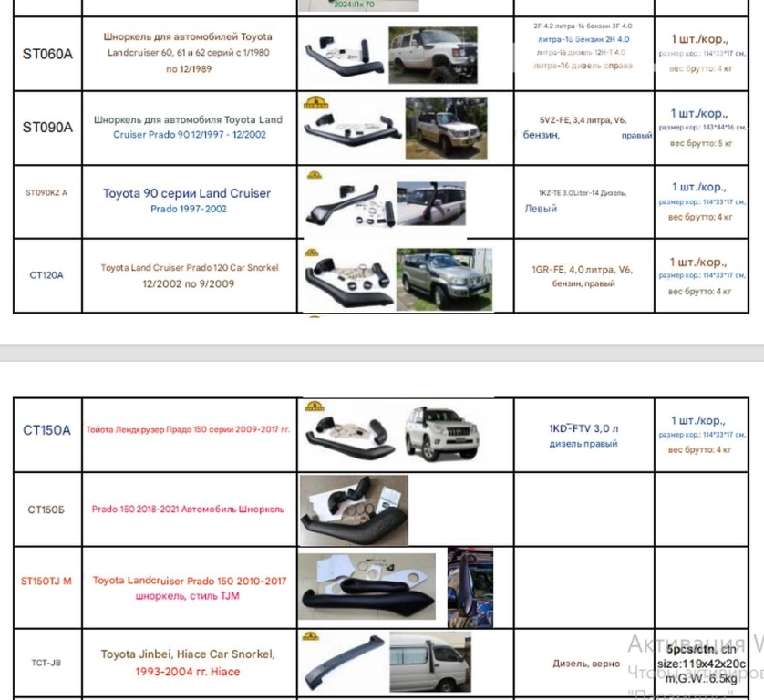Click the TJM style snorkel mounted photo

[x=470, y=587]
